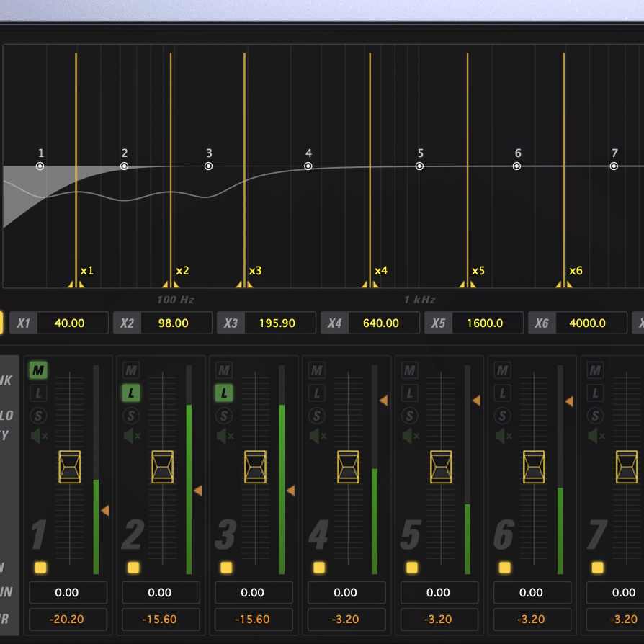Click the orange level marker on band 6
644x644 pixels.
click(569, 401)
